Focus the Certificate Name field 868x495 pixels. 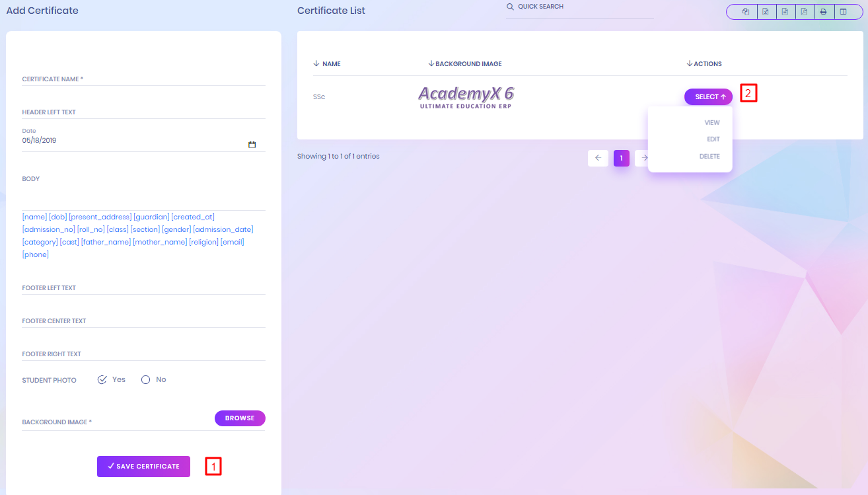[143, 79]
